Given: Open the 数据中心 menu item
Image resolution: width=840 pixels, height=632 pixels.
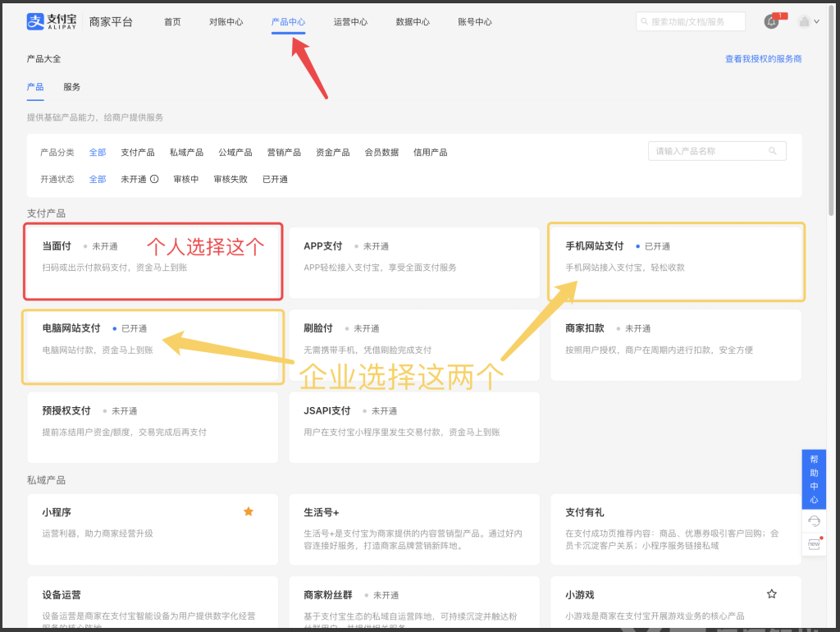Looking at the screenshot, I should click(x=413, y=21).
